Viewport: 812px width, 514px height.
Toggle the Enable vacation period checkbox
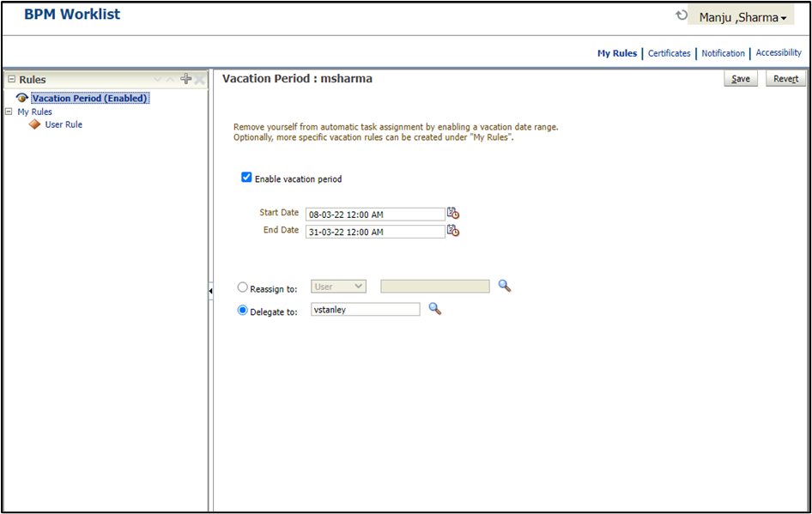[x=246, y=178]
